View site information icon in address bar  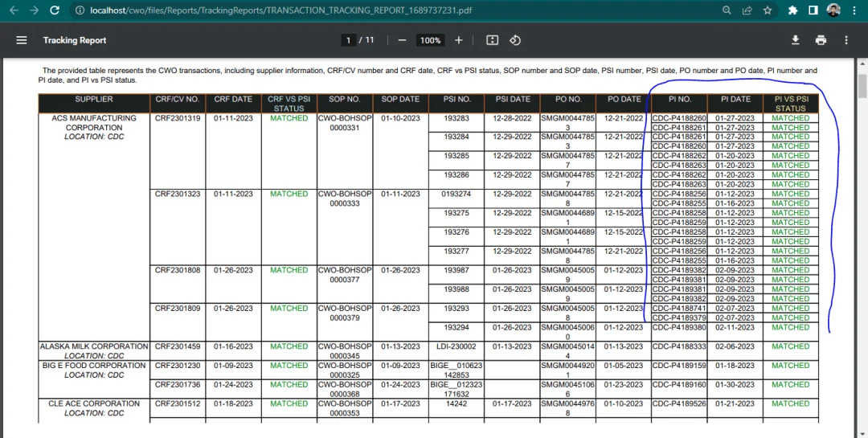[x=80, y=10]
